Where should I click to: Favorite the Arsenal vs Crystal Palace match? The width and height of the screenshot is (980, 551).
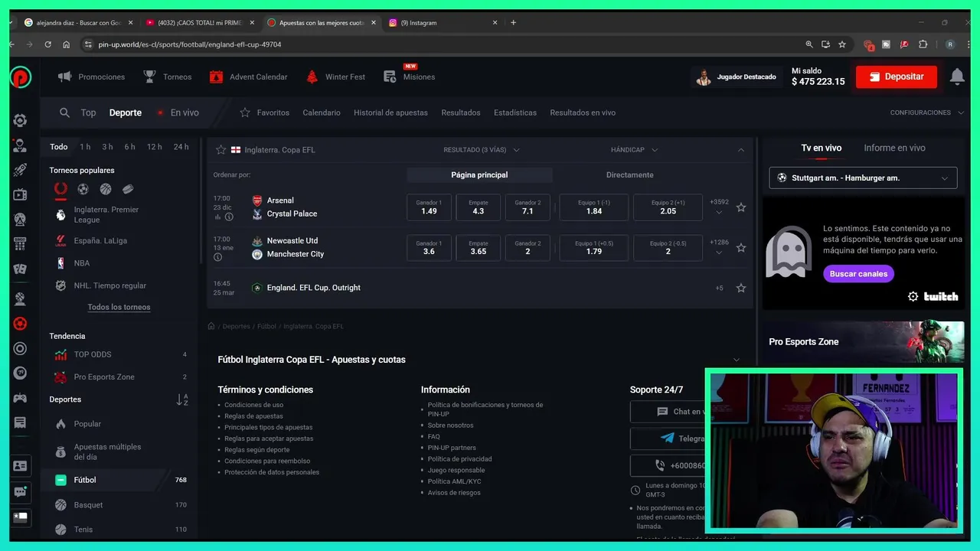click(x=741, y=207)
